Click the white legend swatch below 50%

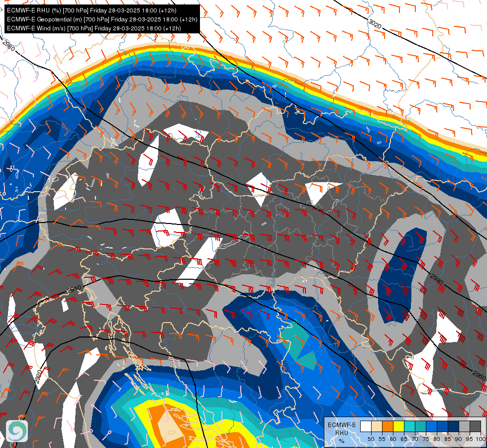pyautogui.click(x=366, y=426)
